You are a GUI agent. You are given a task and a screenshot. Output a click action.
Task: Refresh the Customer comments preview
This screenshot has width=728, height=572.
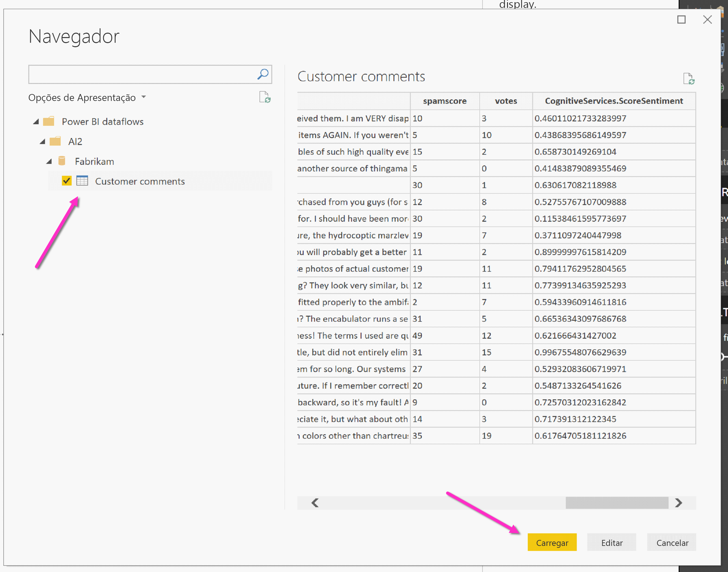point(690,79)
